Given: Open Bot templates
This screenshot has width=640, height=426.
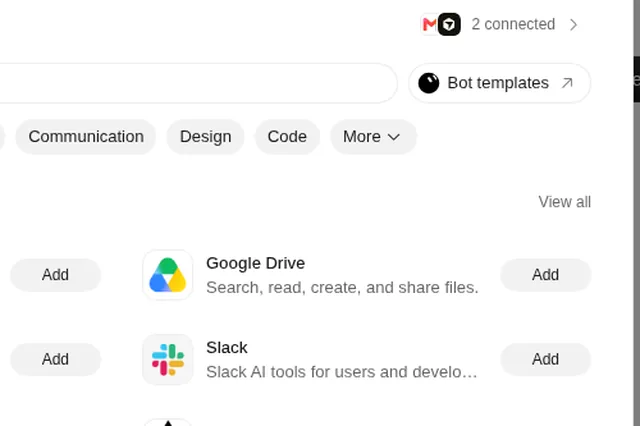Looking at the screenshot, I should pyautogui.click(x=499, y=83).
